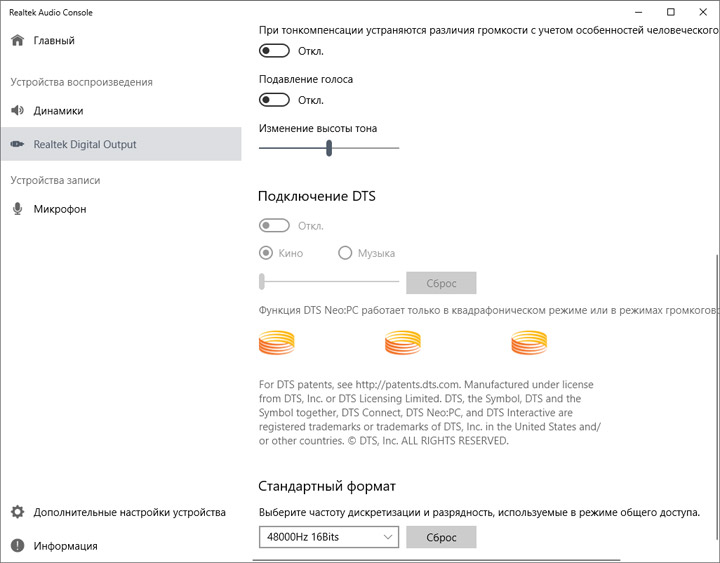Toggle the loudness equalization switch
Viewport: 720px width, 563px height.
click(274, 51)
